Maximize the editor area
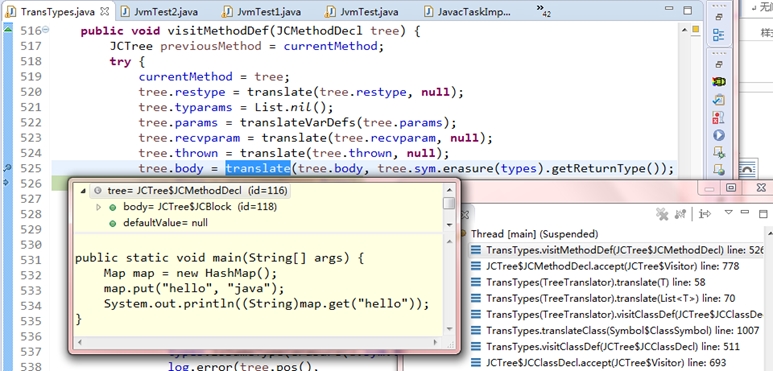This screenshot has width=773, height=371. click(687, 10)
